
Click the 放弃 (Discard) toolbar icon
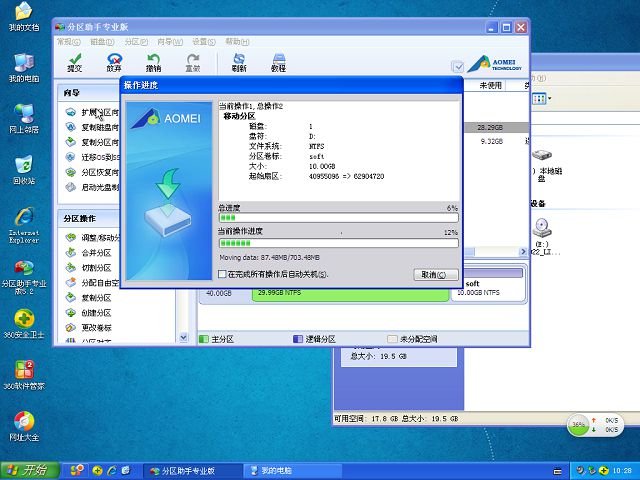(x=114, y=63)
